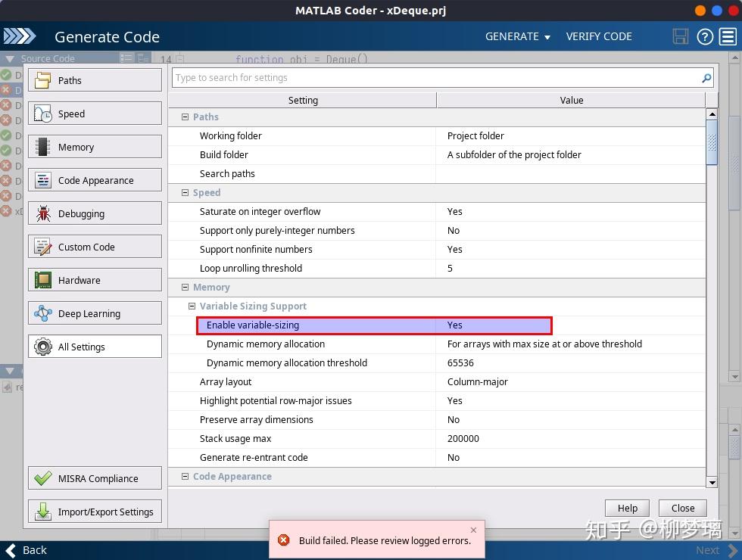Image resolution: width=742 pixels, height=560 pixels.
Task: Open the Speed settings category
Action: pos(95,114)
